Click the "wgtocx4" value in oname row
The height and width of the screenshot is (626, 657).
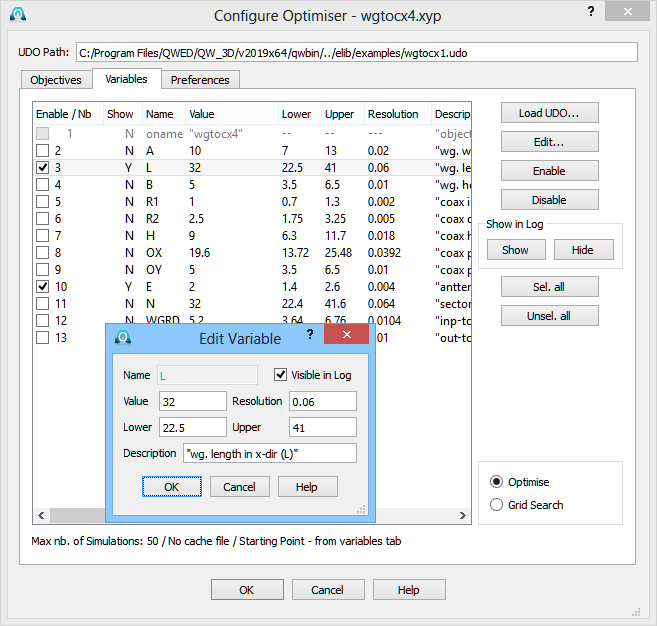[216, 134]
